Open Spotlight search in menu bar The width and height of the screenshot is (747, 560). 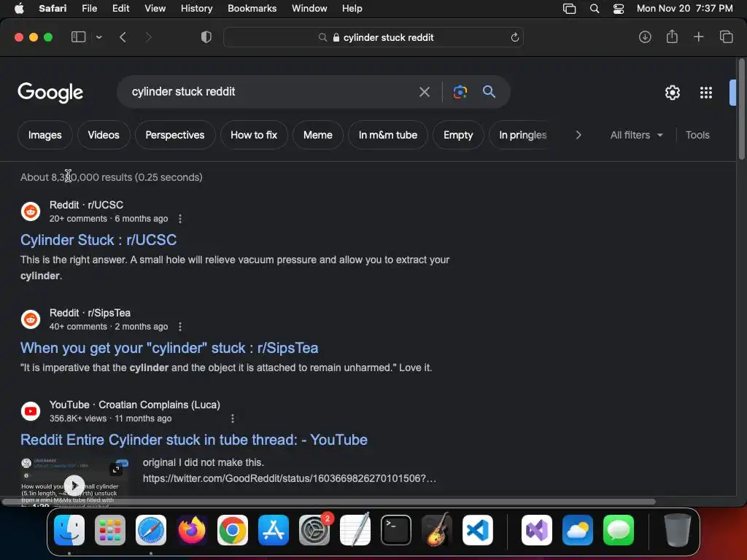594,8
